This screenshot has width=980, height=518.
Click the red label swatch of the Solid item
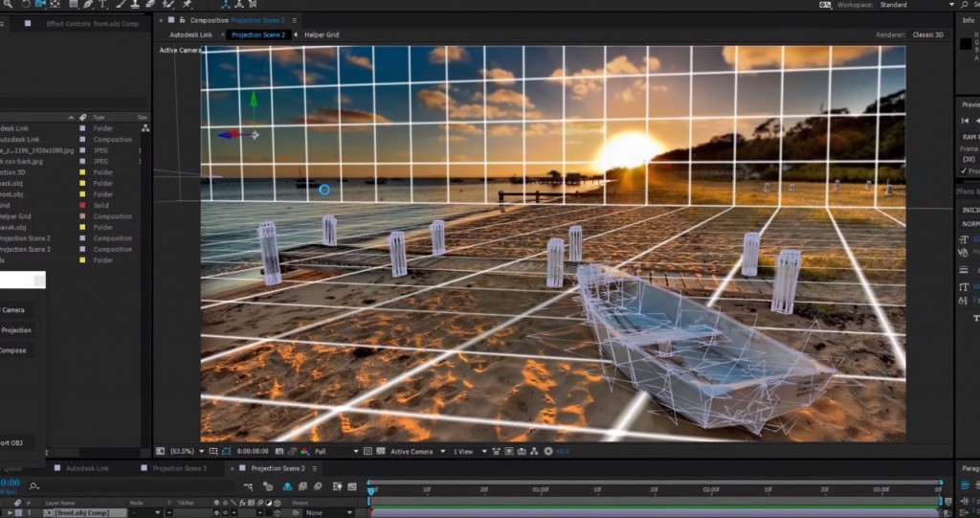pos(82,205)
